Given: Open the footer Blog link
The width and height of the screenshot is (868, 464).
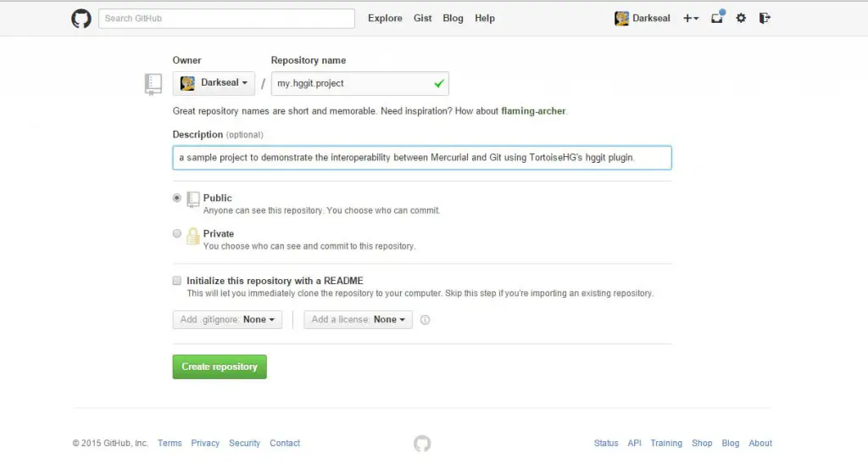Looking at the screenshot, I should [730, 443].
